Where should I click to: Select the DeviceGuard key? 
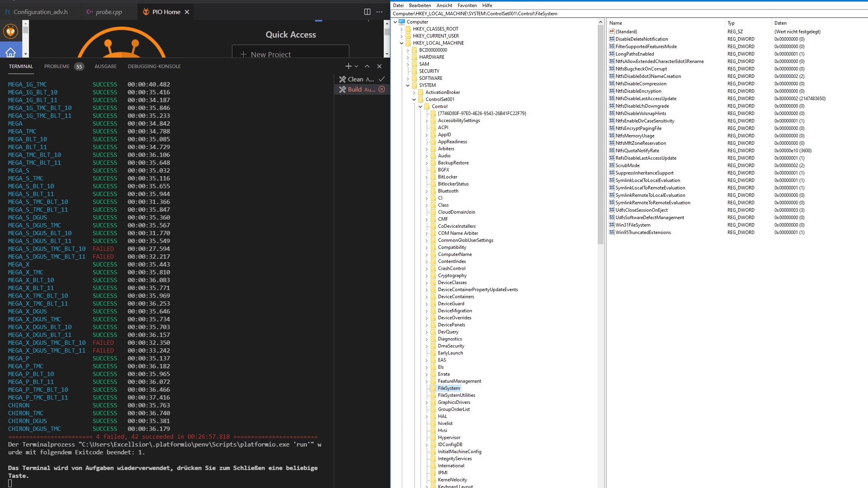451,304
